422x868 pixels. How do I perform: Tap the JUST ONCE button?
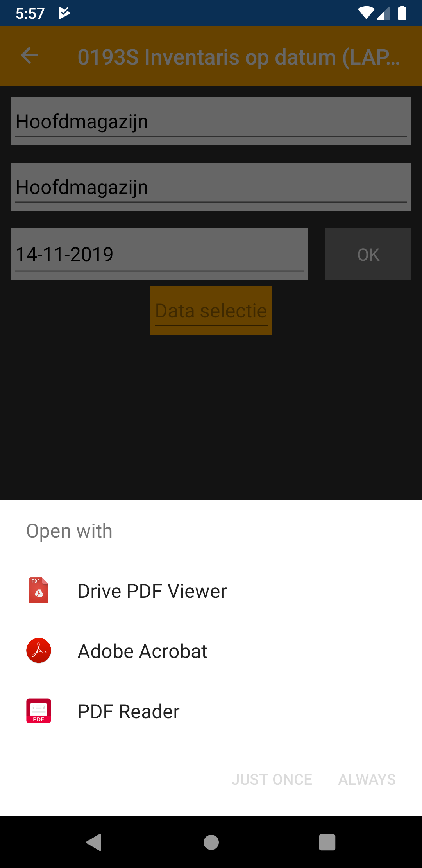point(272,779)
